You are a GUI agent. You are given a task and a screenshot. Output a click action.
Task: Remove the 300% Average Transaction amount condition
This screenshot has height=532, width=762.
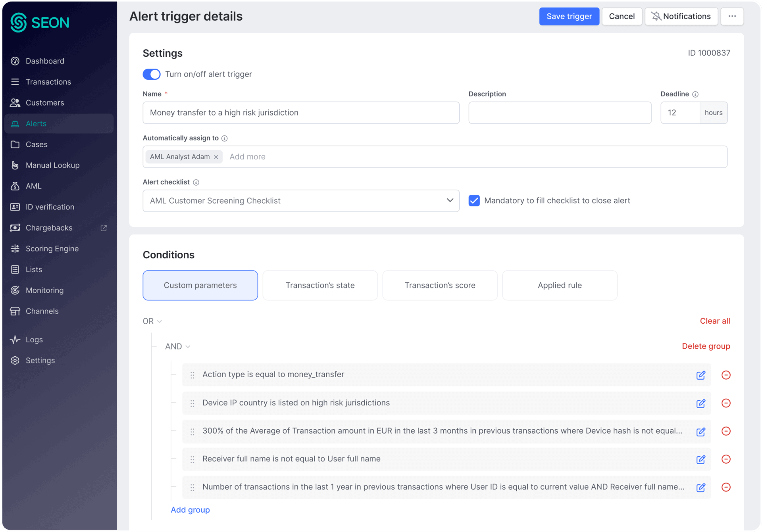point(726,431)
